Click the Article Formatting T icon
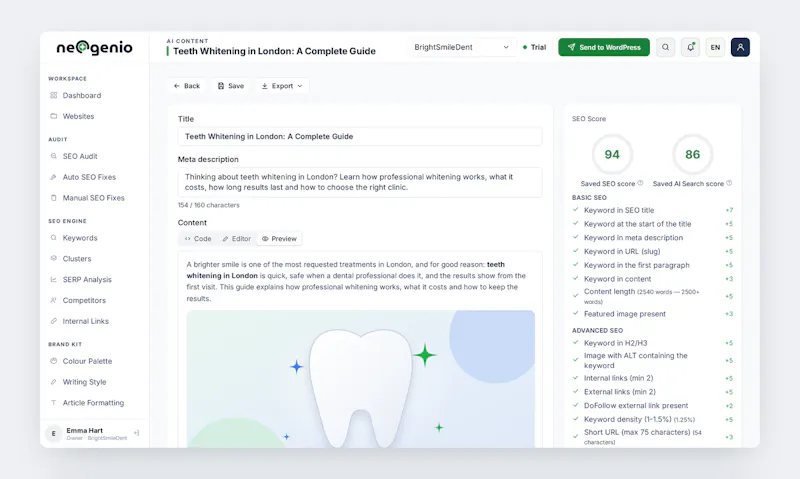The width and height of the screenshot is (800, 479). 54,403
